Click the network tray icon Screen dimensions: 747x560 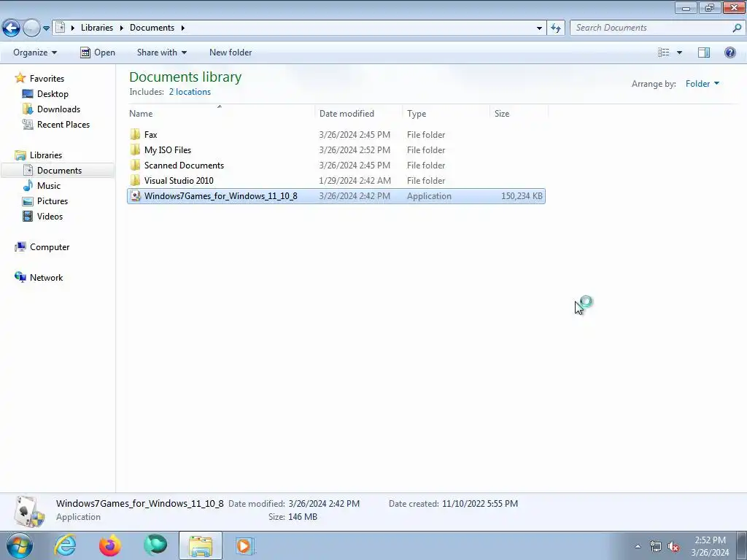point(656,546)
